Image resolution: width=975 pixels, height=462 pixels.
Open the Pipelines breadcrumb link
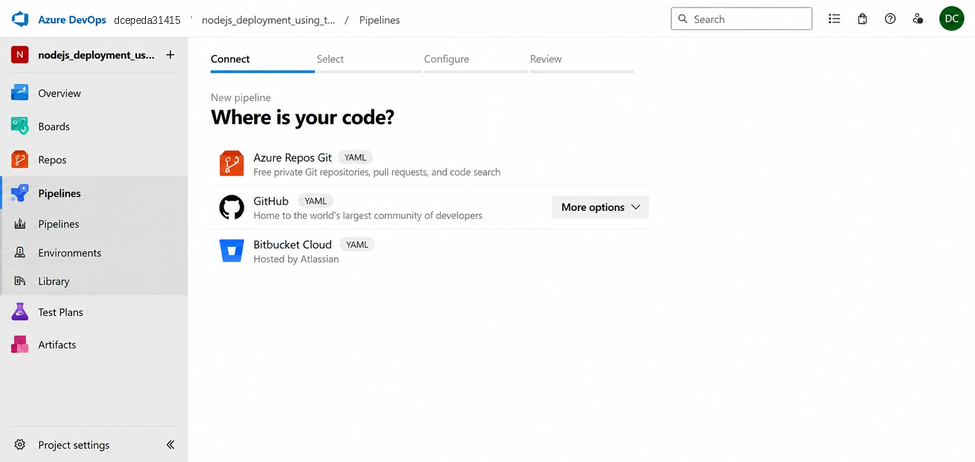coord(379,20)
